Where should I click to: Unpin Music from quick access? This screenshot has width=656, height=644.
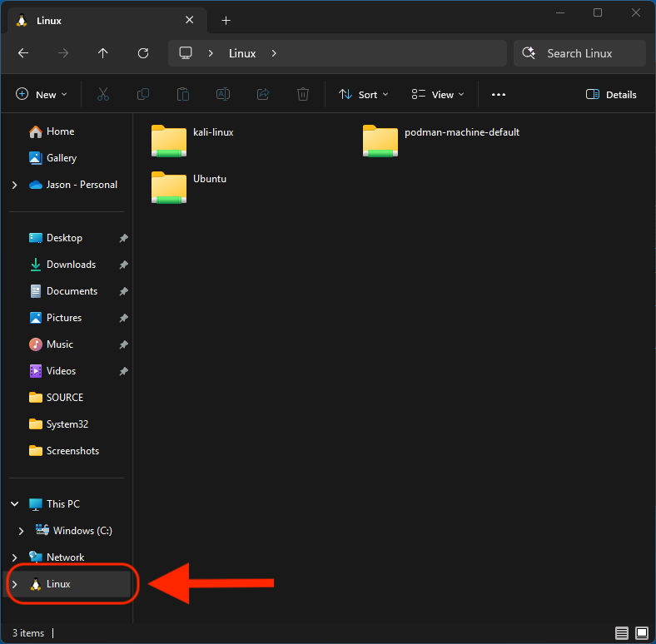[123, 344]
